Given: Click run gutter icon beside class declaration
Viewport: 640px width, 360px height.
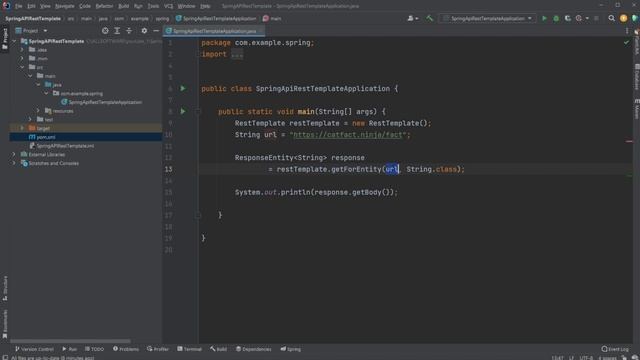Looking at the screenshot, I should 183,89.
